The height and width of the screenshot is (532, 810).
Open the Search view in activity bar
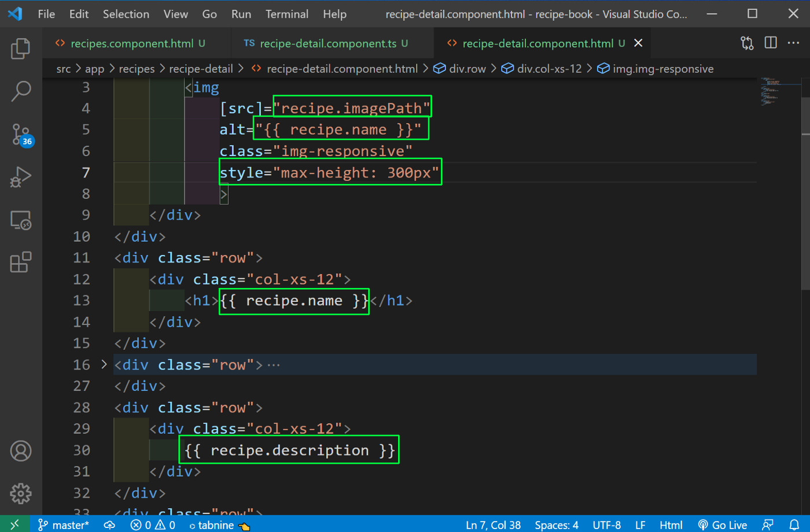21,91
